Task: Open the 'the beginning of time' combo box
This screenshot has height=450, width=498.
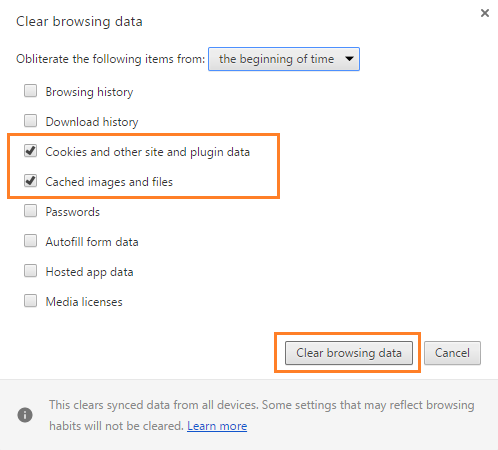Action: coord(284,59)
